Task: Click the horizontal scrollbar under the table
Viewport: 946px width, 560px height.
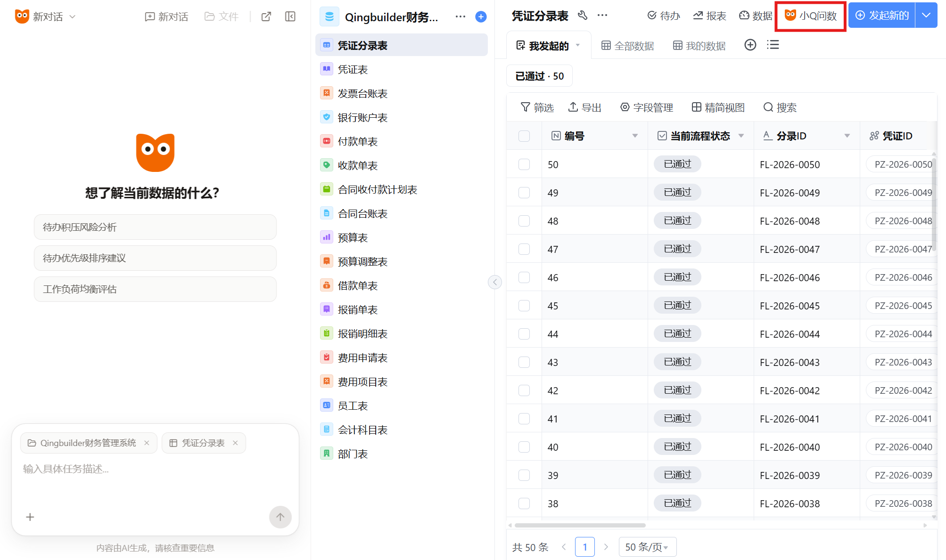Action: pyautogui.click(x=580, y=525)
